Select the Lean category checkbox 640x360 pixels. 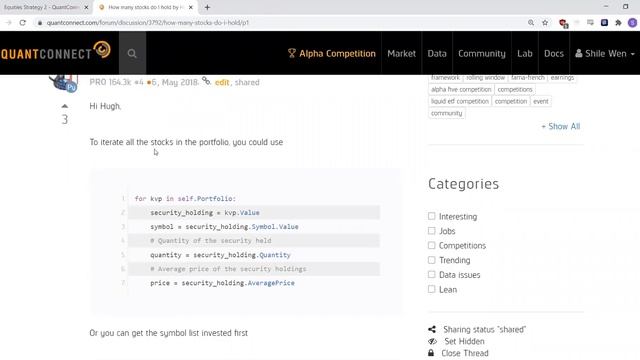[x=431, y=289]
